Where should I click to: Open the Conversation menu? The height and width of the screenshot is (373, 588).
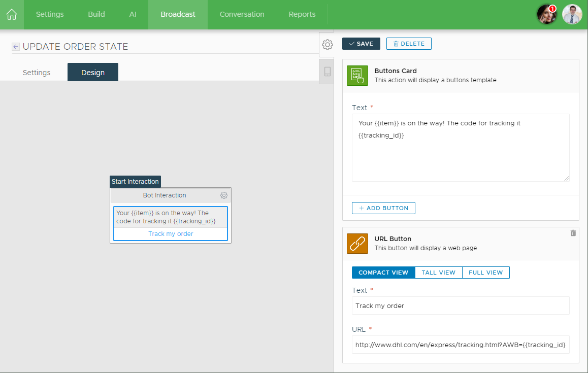pyautogui.click(x=242, y=14)
